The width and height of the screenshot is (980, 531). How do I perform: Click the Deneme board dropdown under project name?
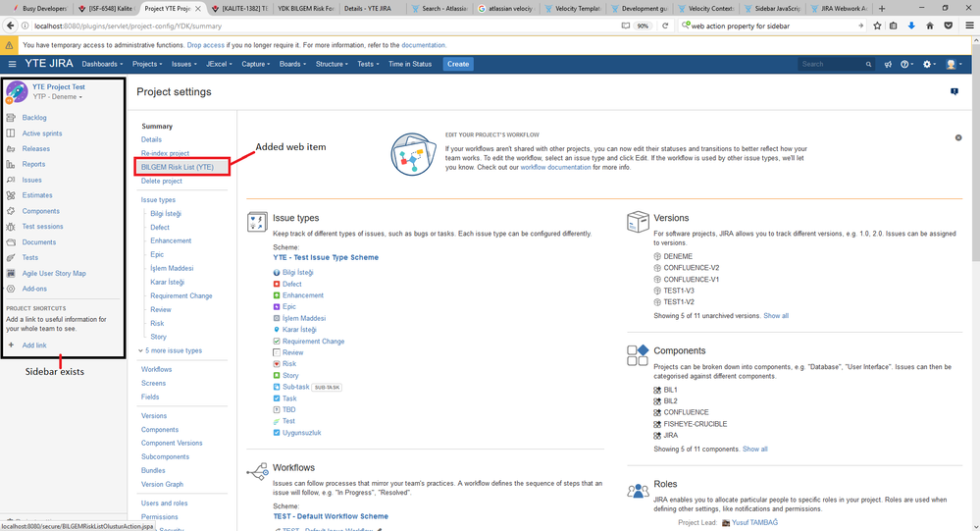coord(58,97)
